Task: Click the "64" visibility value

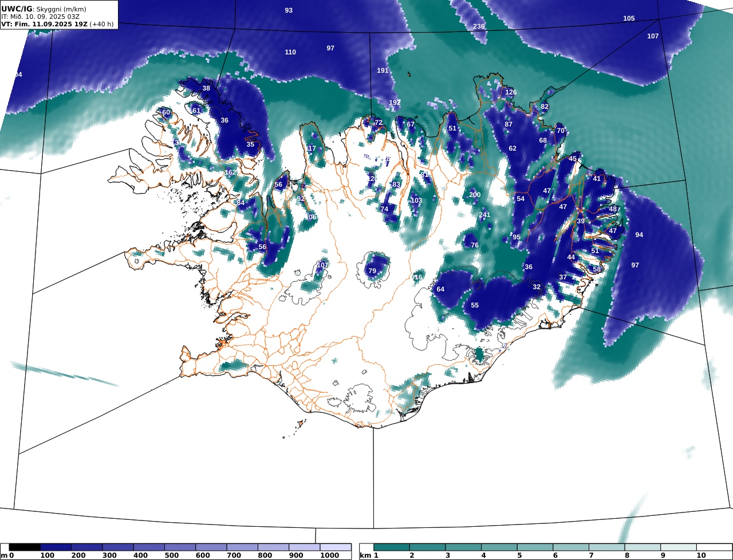Action: pos(440,289)
